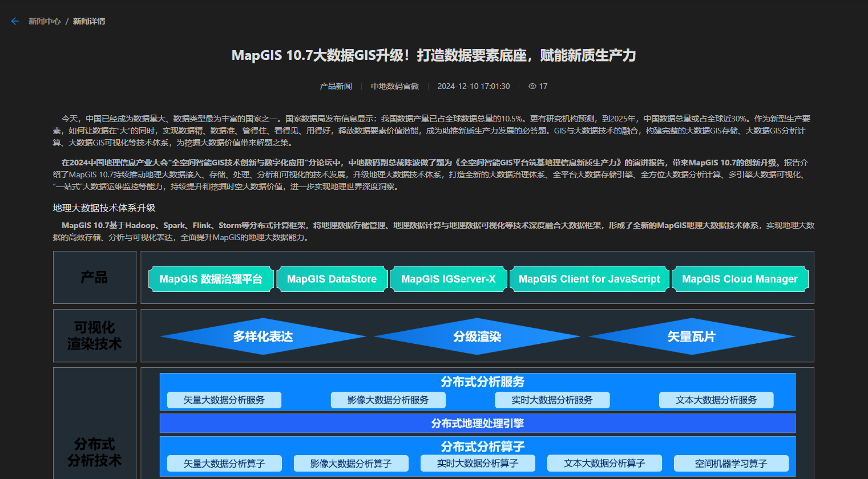Select the 产品新闻 category tag

[336, 86]
